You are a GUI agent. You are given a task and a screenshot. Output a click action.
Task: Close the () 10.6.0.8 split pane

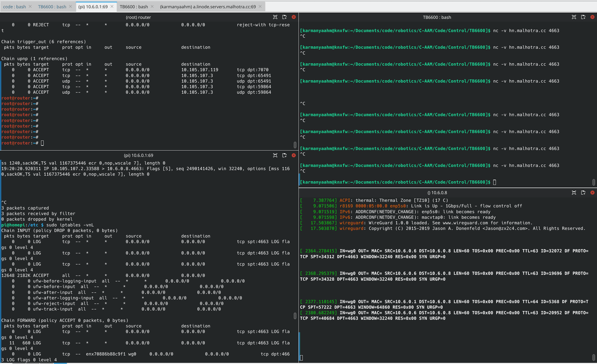coord(592,192)
